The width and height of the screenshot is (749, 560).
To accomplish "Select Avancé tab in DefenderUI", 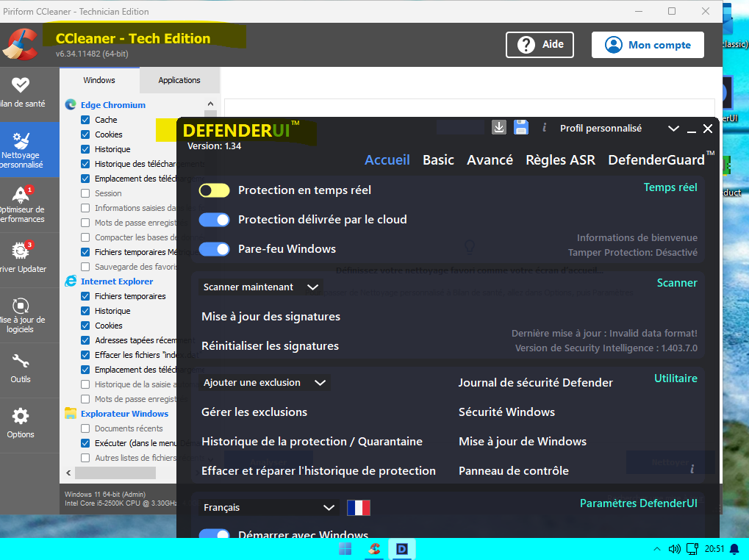I will [x=490, y=160].
